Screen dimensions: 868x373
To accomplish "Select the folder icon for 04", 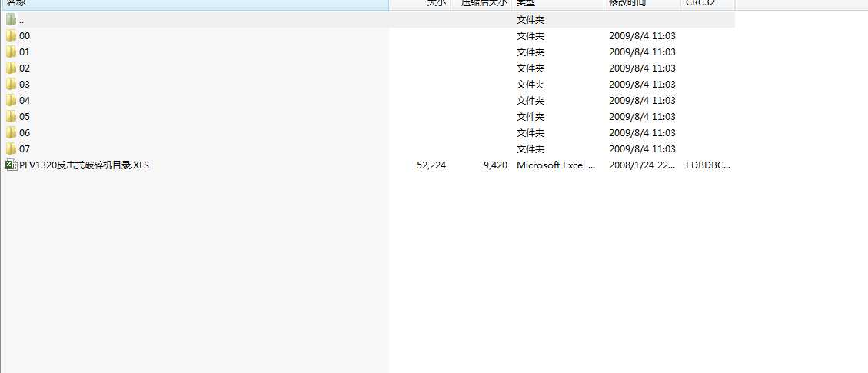I will [x=11, y=100].
